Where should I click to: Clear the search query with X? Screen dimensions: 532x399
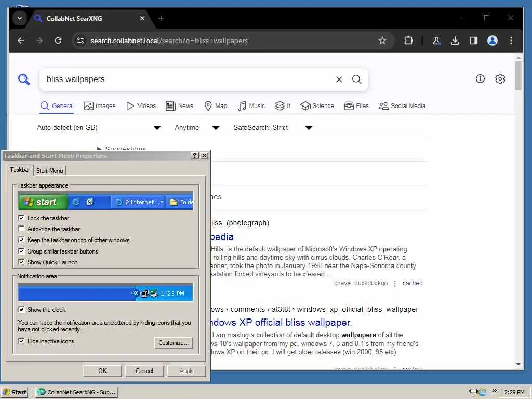(x=339, y=79)
